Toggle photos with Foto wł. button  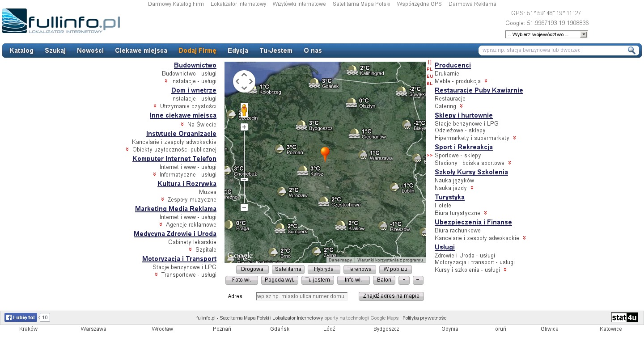tap(241, 280)
